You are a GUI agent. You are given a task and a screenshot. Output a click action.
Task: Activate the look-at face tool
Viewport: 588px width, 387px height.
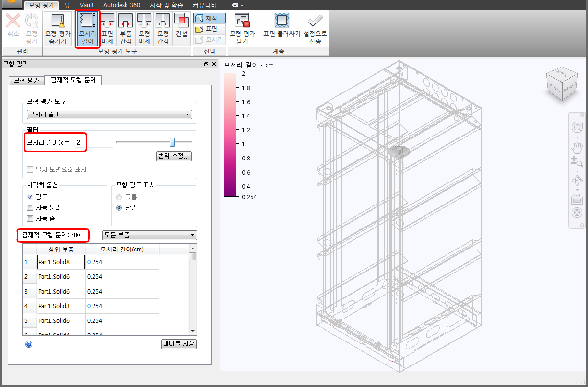pos(577,199)
